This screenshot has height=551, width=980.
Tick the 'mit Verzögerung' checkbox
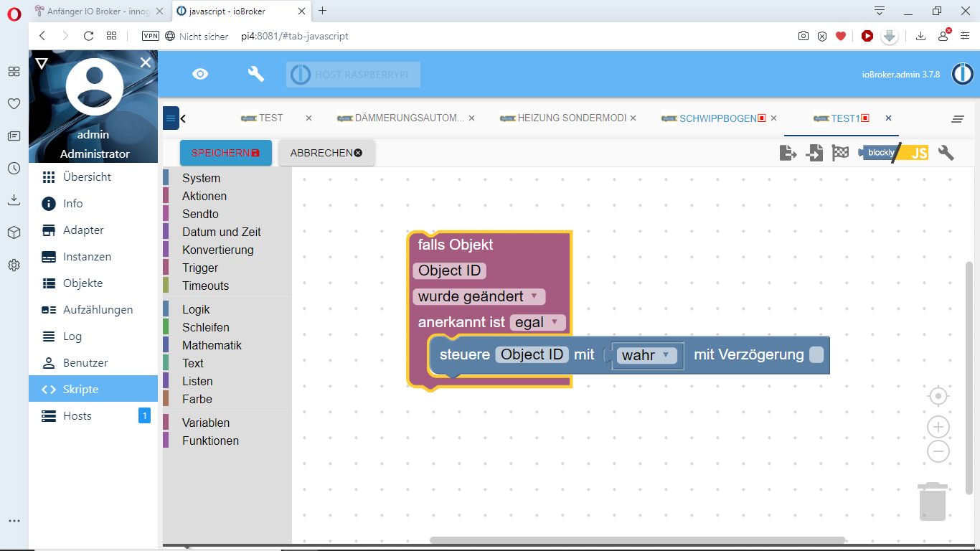tap(816, 354)
